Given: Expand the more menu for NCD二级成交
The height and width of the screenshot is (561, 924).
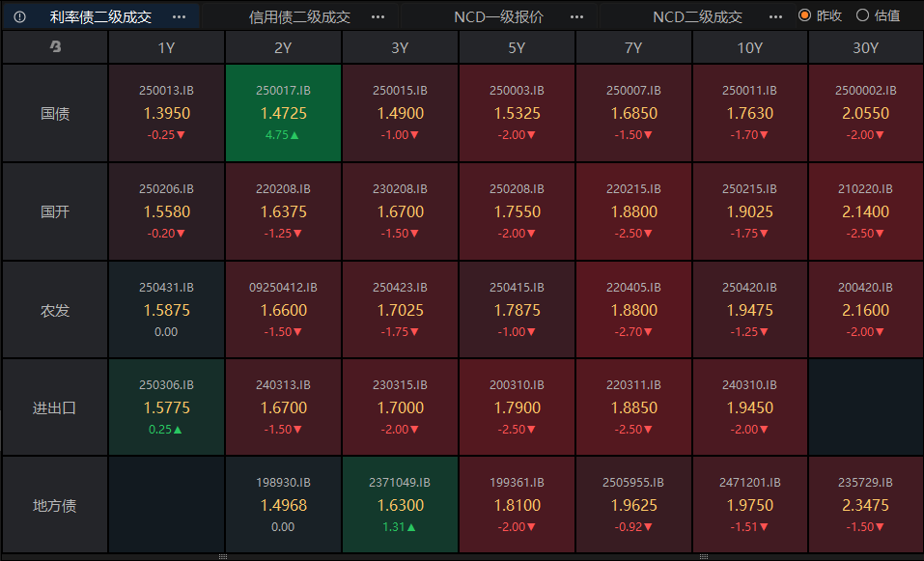Looking at the screenshot, I should [775, 16].
